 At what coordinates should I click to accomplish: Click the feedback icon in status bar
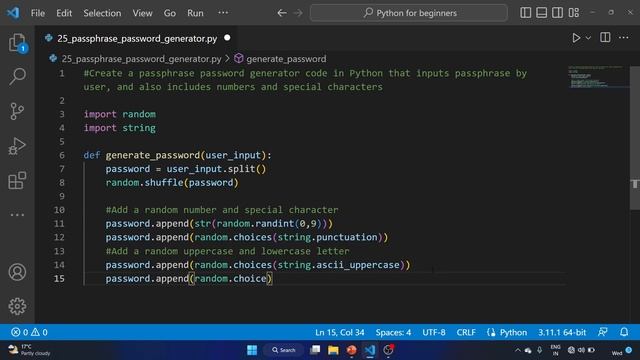[603, 332]
